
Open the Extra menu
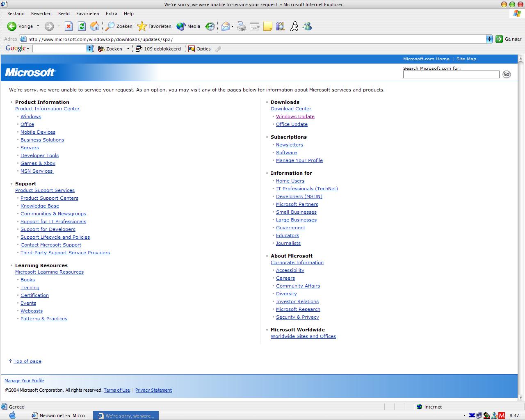pos(111,13)
